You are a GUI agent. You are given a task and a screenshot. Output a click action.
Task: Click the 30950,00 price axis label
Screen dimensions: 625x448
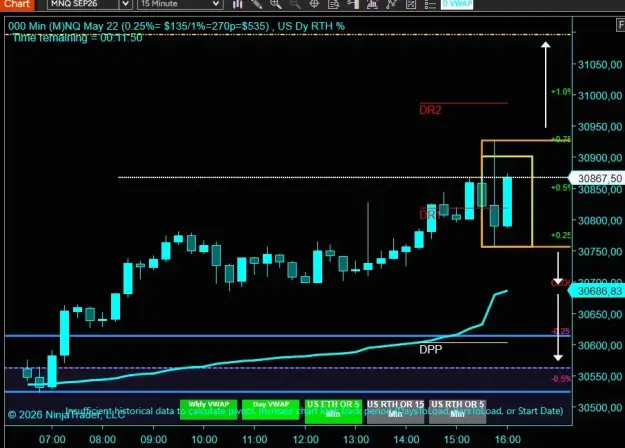[x=600, y=127]
